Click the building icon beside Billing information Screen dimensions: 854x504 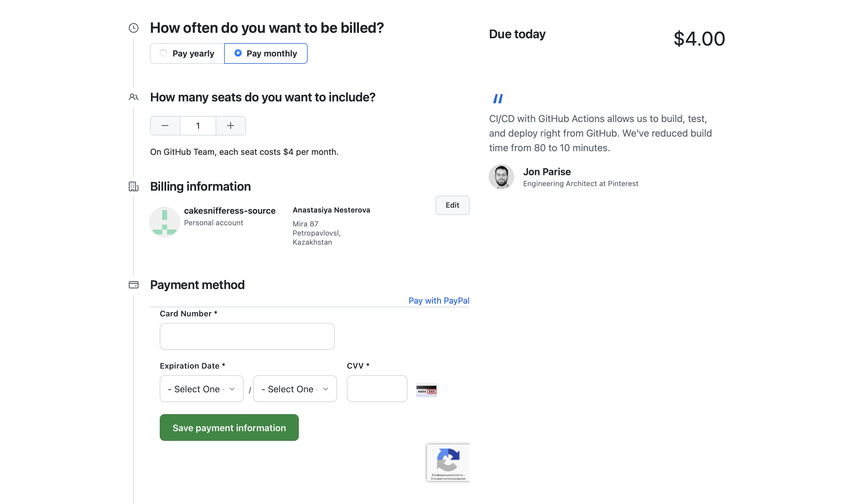134,186
